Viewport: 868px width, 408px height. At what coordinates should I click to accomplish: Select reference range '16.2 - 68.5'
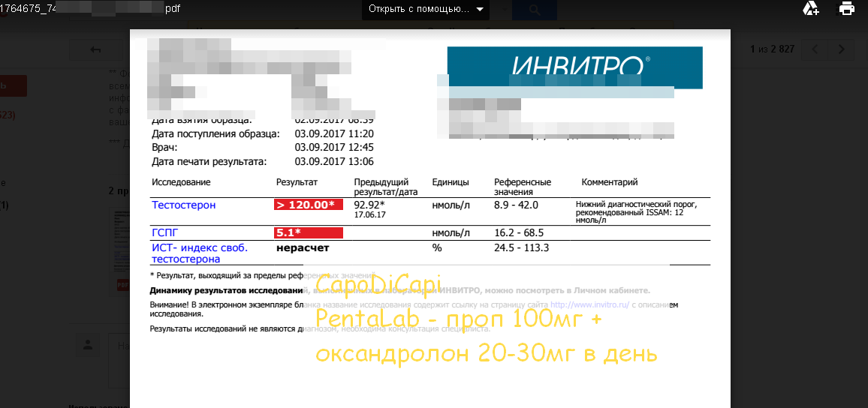click(x=519, y=232)
